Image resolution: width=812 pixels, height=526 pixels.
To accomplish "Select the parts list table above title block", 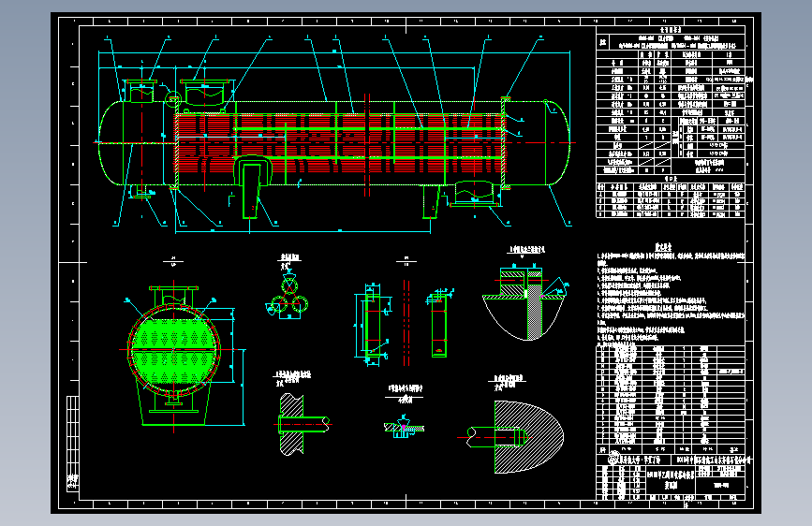I will click(671, 399).
